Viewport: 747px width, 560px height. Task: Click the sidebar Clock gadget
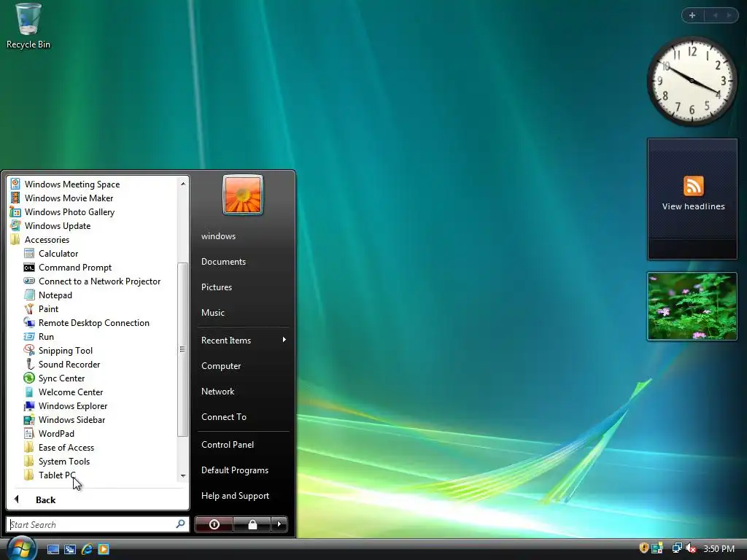click(x=692, y=82)
